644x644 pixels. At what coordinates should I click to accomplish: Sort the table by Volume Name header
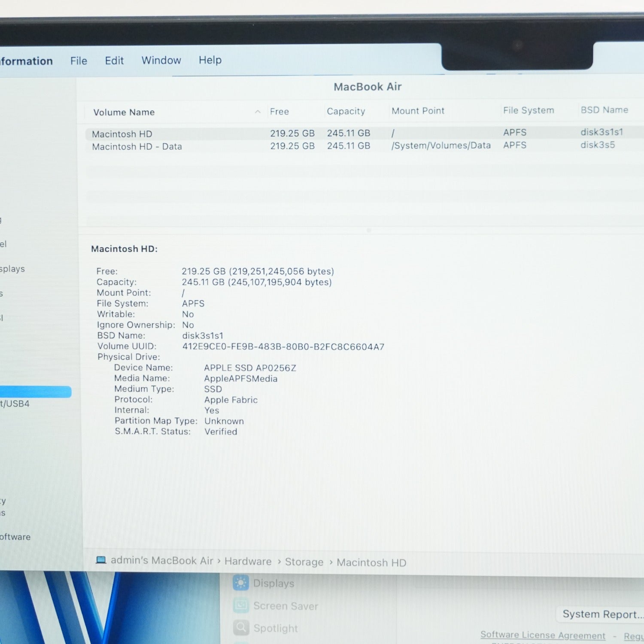click(124, 112)
